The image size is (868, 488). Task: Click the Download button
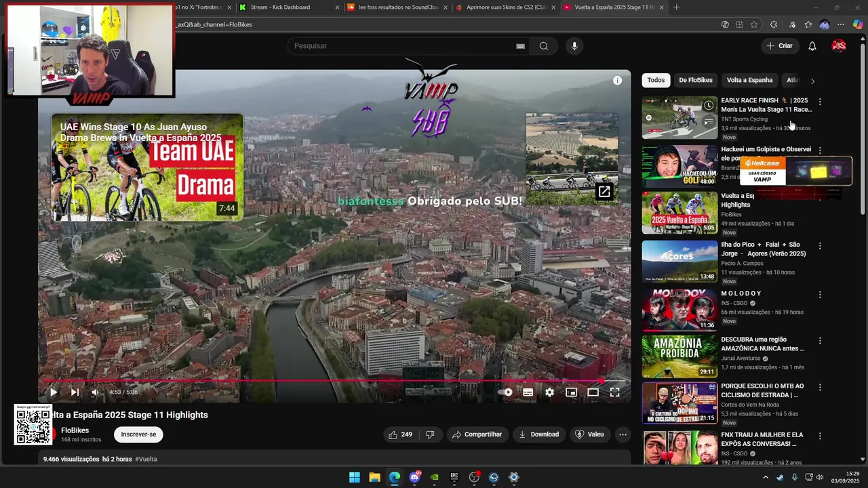pyautogui.click(x=539, y=434)
